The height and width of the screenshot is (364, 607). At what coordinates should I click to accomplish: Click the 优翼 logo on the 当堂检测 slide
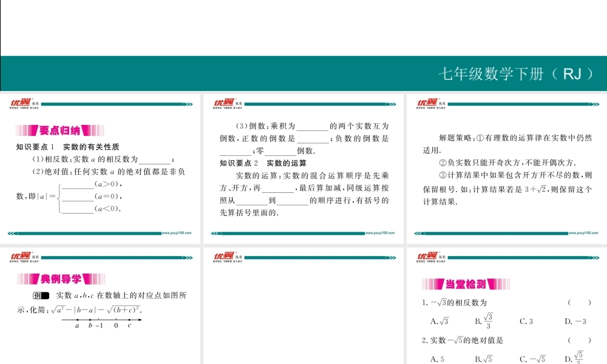tap(427, 257)
